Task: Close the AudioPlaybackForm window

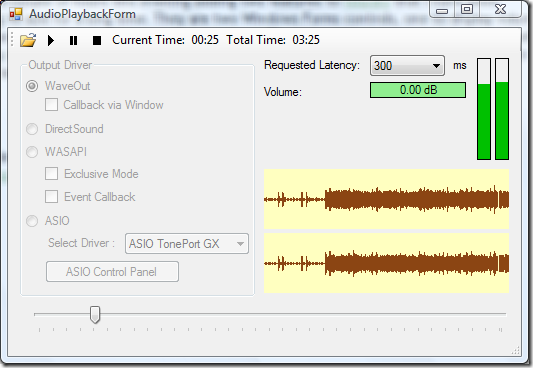Action: pos(500,10)
